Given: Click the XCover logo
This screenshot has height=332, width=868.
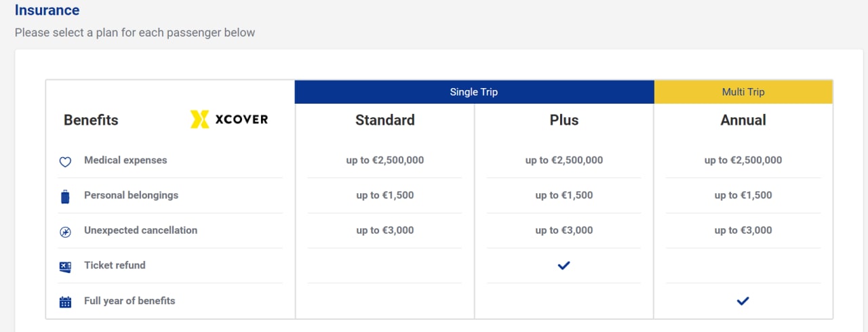Looking at the screenshot, I should [x=229, y=119].
